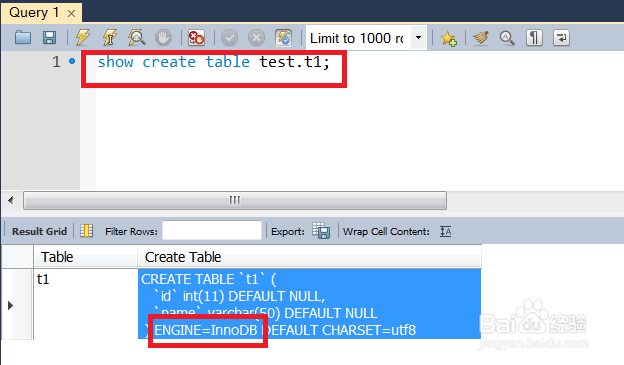
Task: Place cursor in 'show create table test.t1;' statement
Action: point(214,62)
